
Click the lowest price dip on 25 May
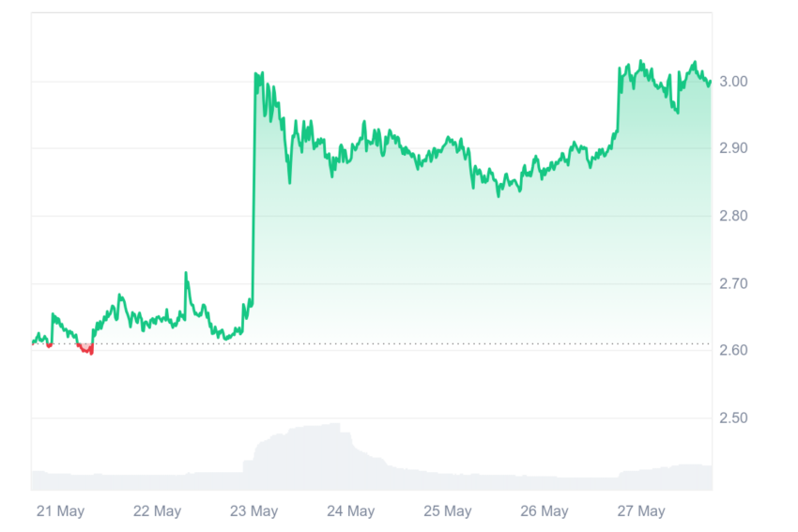point(499,195)
